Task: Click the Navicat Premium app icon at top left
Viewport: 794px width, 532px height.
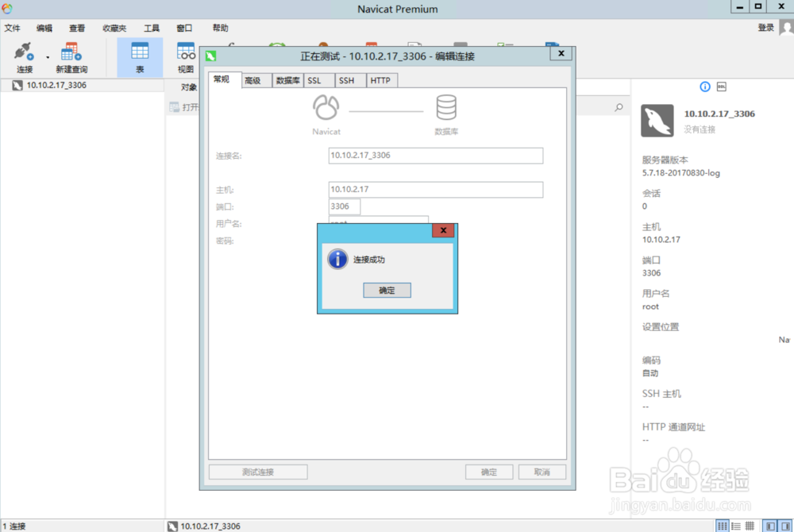Action: click(x=6, y=9)
